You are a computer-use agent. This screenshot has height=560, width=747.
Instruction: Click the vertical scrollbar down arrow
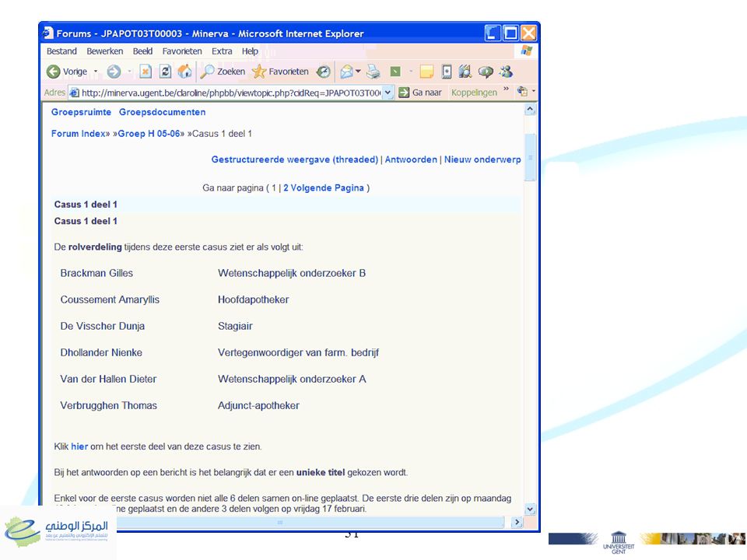530,509
